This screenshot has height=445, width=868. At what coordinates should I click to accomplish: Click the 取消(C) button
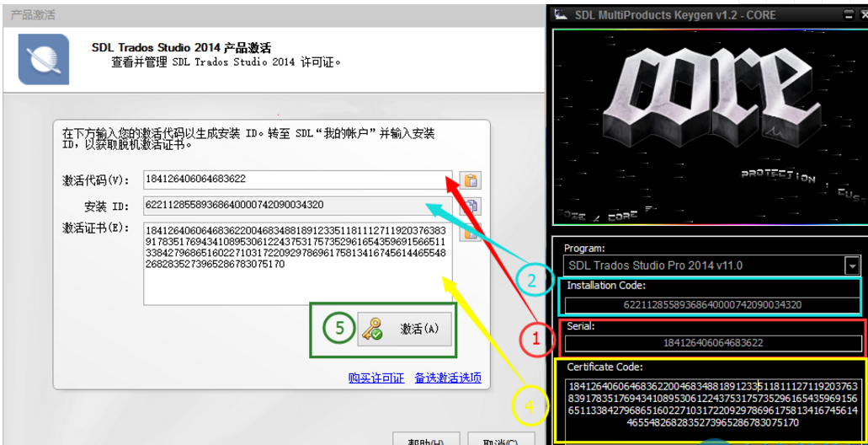[x=501, y=439]
